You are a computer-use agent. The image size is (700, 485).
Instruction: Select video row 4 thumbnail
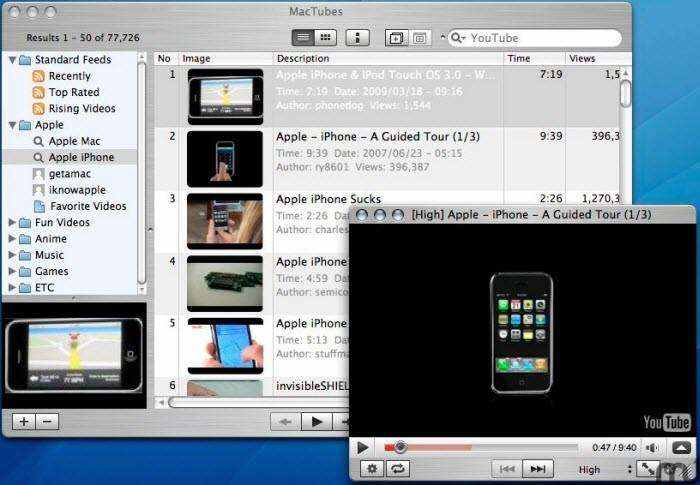(x=225, y=284)
